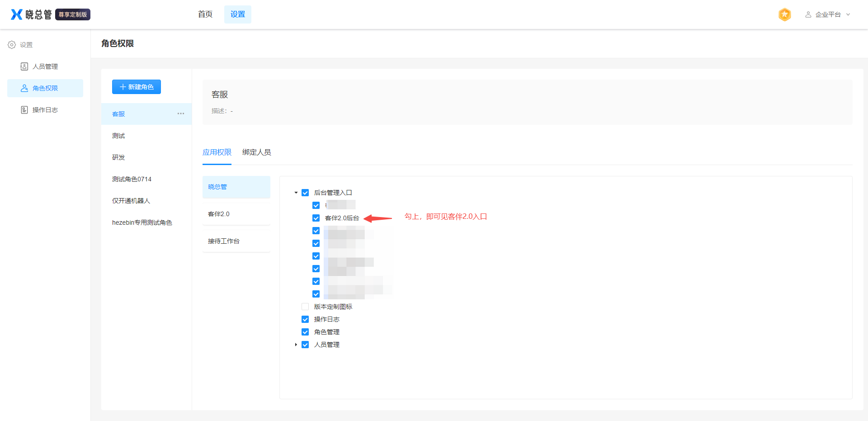
Task: Click the 企业平台 account name
Action: [828, 14]
